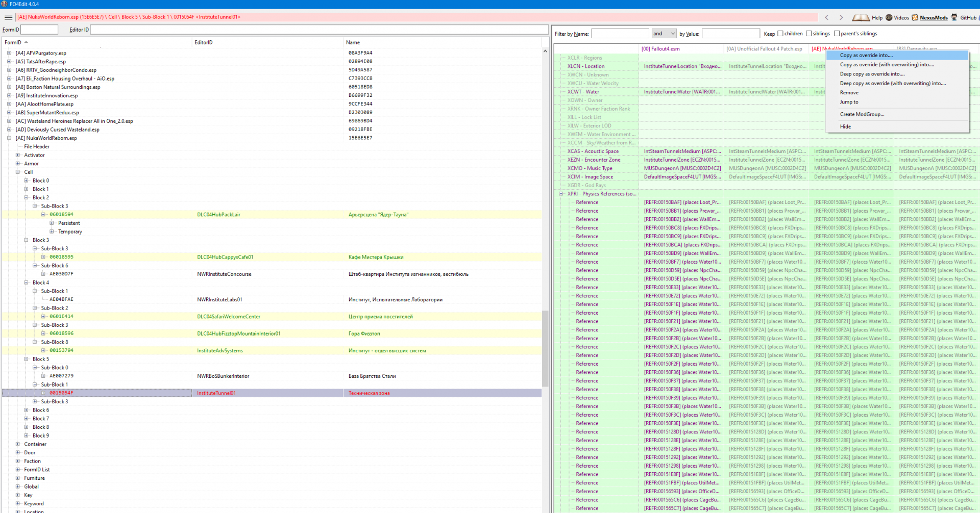Enable the Keep children checkbox
Screen dimensions: 980x513
[x=780, y=34]
